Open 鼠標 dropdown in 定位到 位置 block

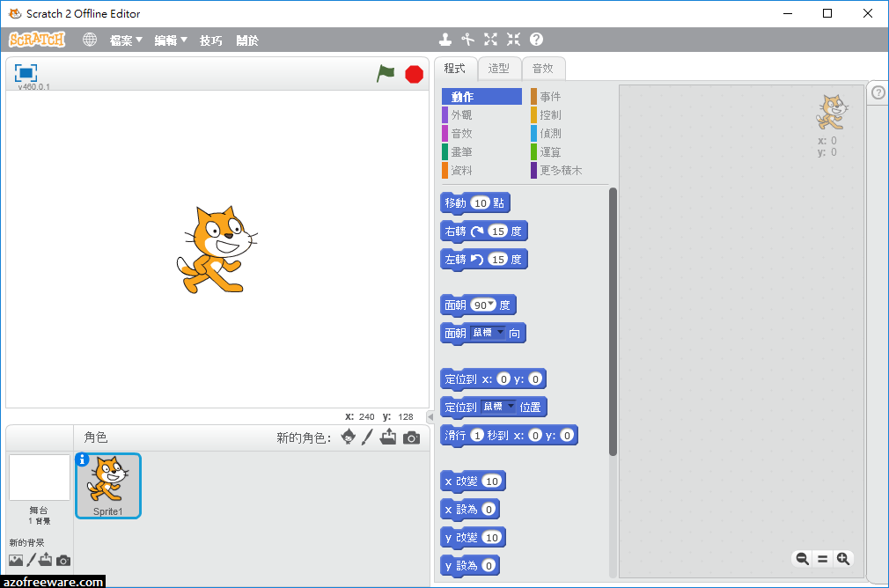[x=498, y=407]
